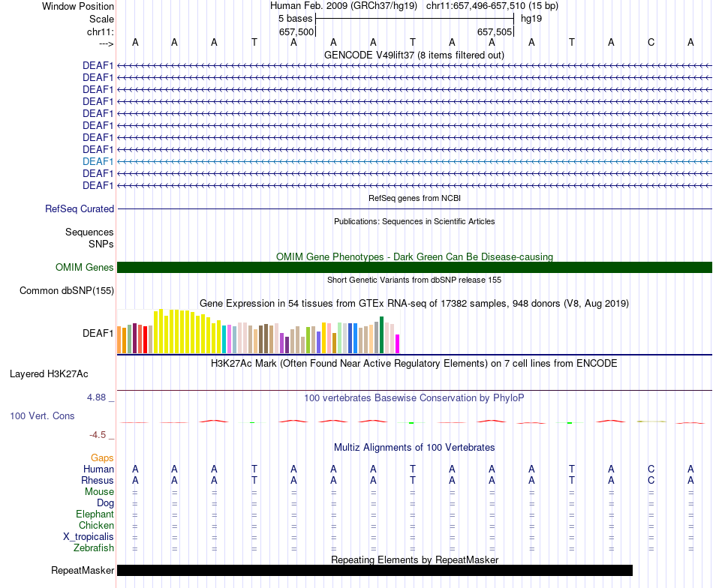Click the light-blue DEAF1 transcript arrow line
Image resolution: width=713 pixels, height=588 pixels.
pyautogui.click(x=414, y=161)
